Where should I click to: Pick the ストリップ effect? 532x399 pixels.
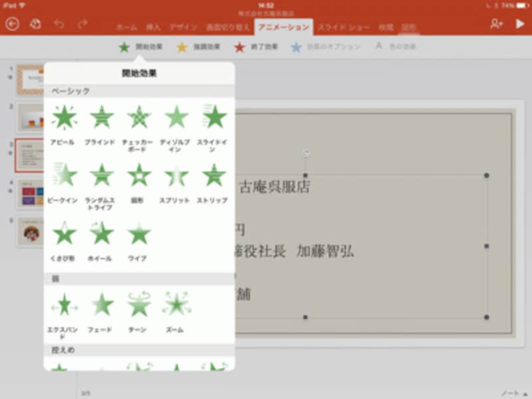[x=213, y=184]
